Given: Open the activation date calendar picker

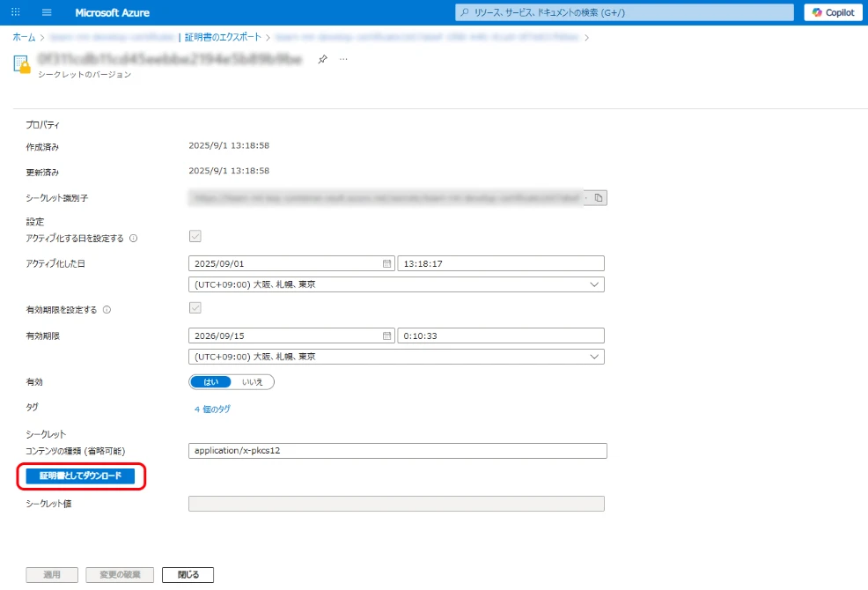Looking at the screenshot, I should [386, 263].
